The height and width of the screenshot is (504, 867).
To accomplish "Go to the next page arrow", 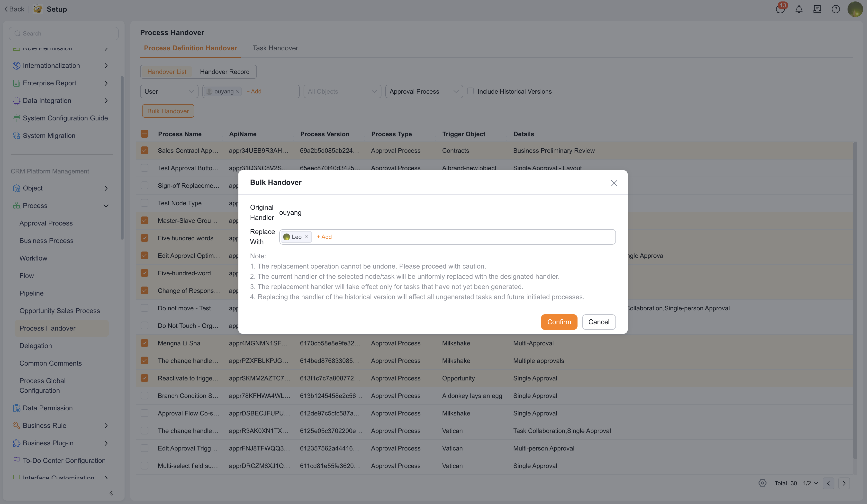I will [x=844, y=483].
